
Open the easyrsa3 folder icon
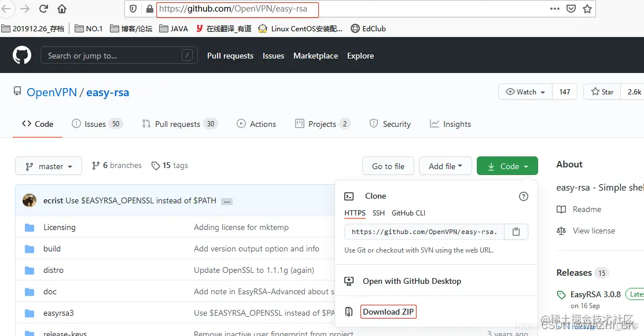pos(29,313)
